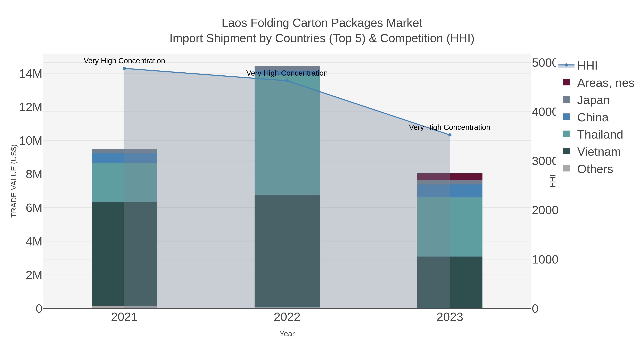This screenshot has width=644, height=362.
Task: Click the 'TRADE VALUE (US$)' axis title
Action: tap(14, 181)
